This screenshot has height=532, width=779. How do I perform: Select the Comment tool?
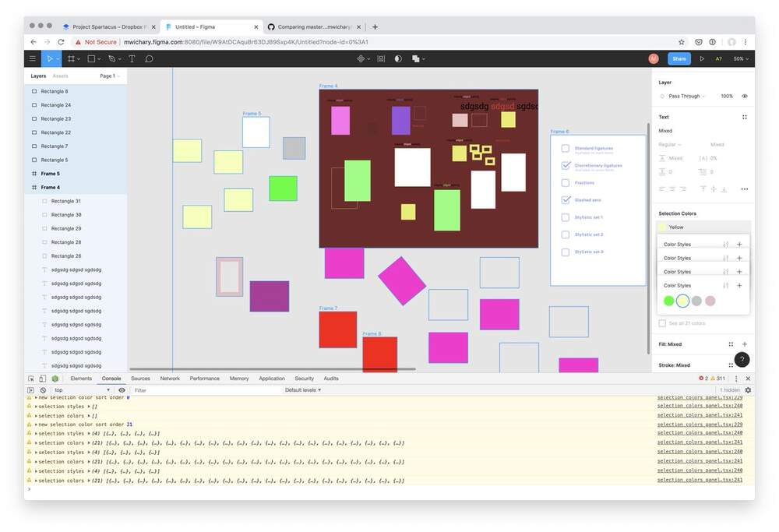[149, 58]
